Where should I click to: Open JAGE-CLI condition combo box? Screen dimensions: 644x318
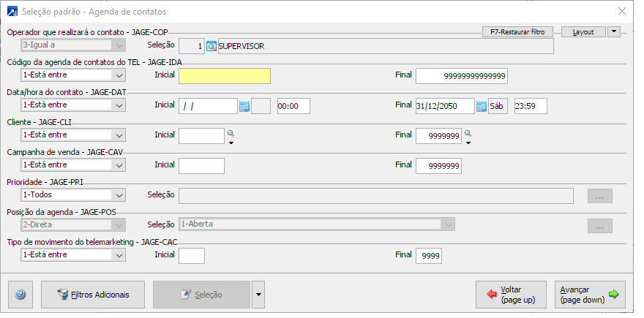click(x=73, y=135)
